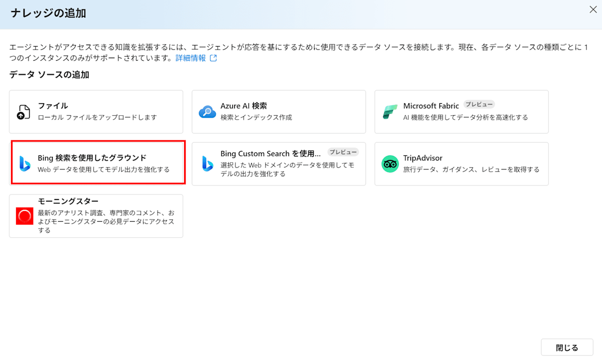The image size is (602, 364).
Task: Click text 旅行データ、ガイダンス、レビューを取得する
Action: (471, 169)
